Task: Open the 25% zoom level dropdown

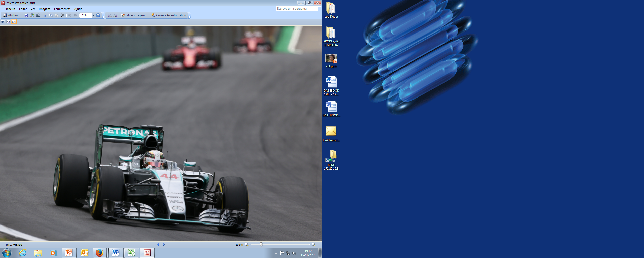Action: click(93, 15)
